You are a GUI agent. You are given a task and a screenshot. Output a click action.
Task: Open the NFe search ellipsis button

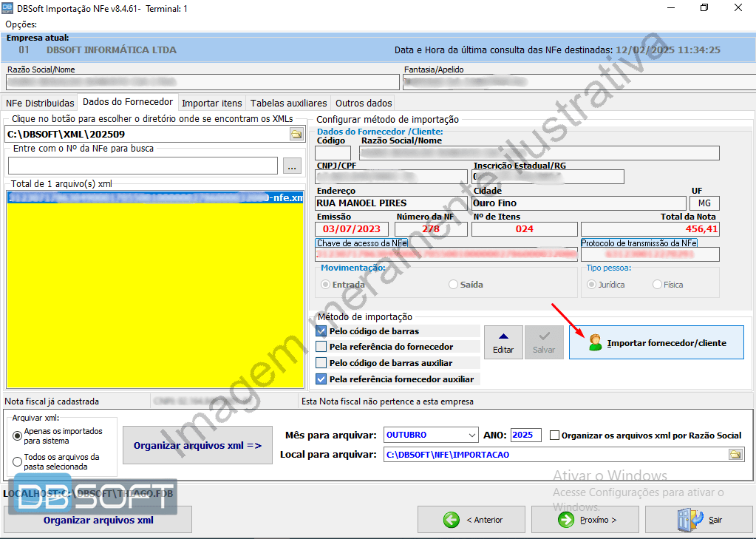[x=293, y=166]
